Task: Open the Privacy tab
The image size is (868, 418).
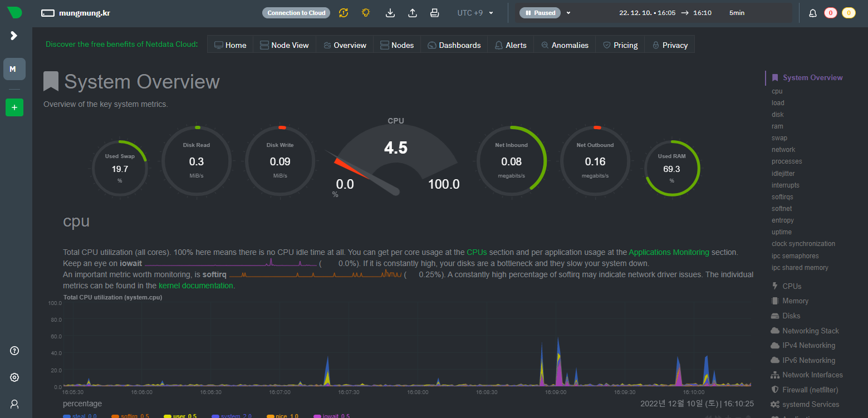Action: [670, 45]
